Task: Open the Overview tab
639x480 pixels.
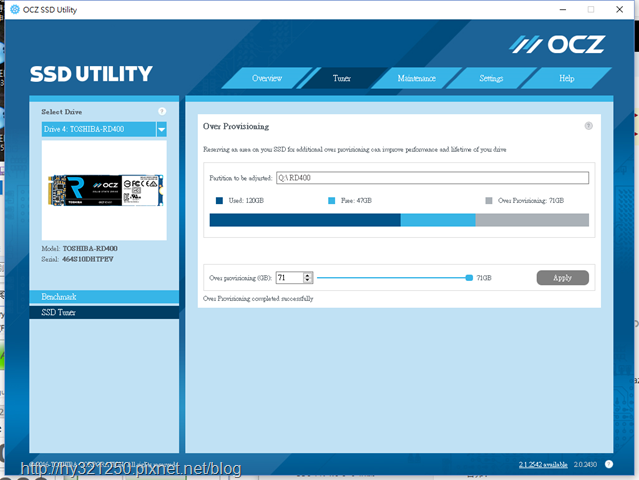Action: tap(267, 78)
